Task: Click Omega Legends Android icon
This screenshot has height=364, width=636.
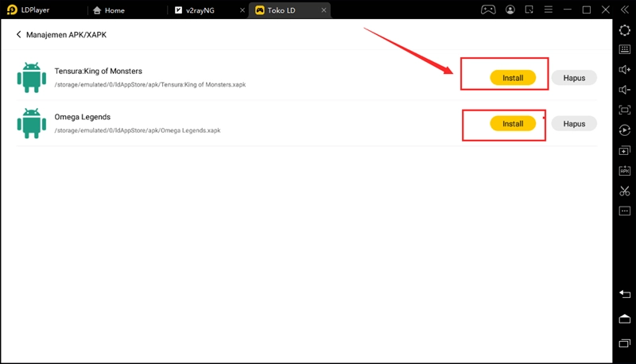Action: point(32,123)
